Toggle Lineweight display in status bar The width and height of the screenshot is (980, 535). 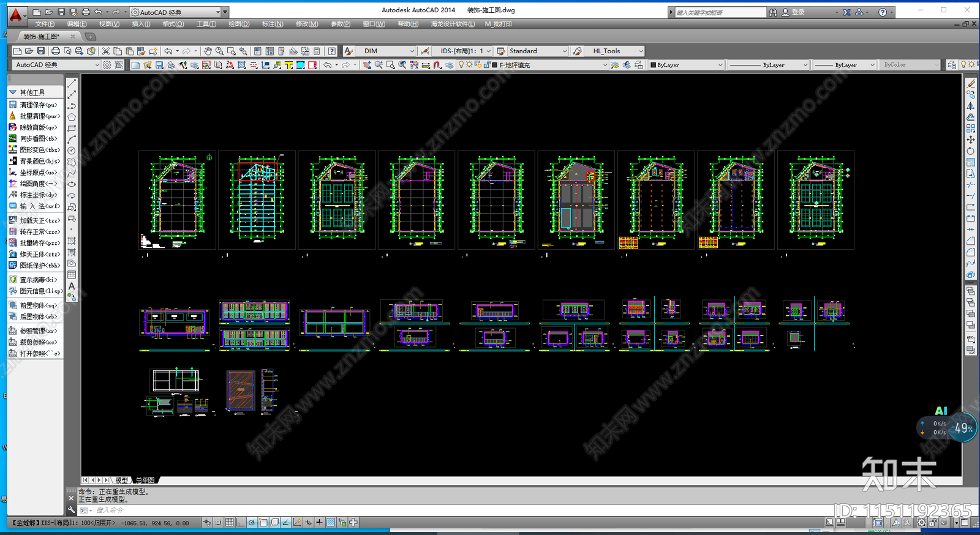319,522
